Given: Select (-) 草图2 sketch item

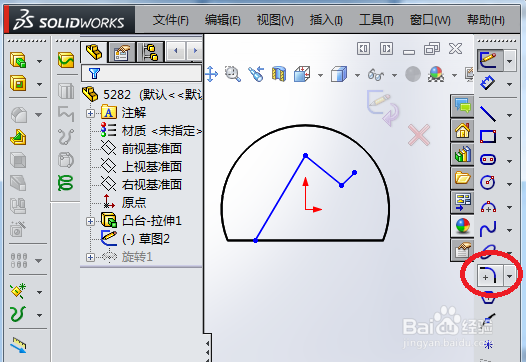Looking at the screenshot, I should click(x=135, y=239).
